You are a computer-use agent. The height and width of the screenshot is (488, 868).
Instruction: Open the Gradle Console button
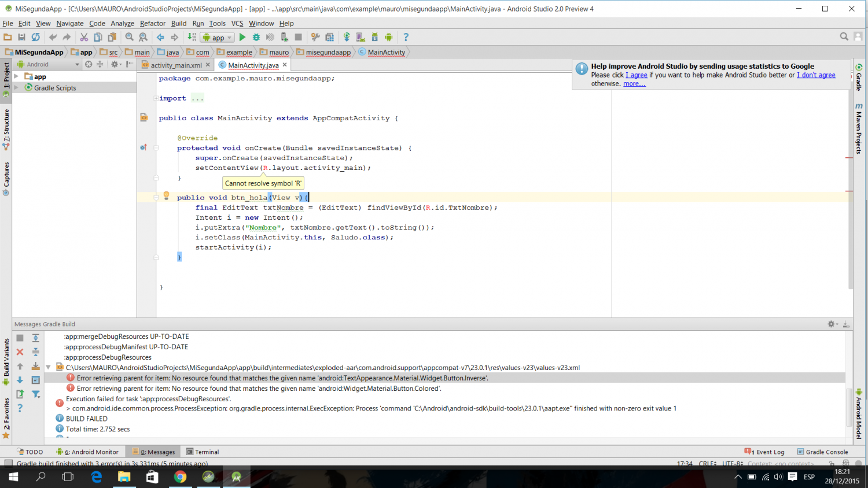point(822,452)
